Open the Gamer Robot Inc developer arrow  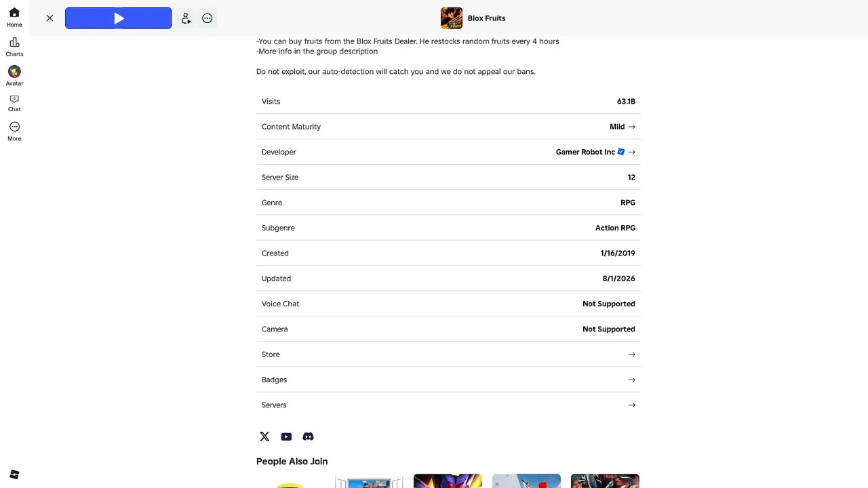(631, 152)
